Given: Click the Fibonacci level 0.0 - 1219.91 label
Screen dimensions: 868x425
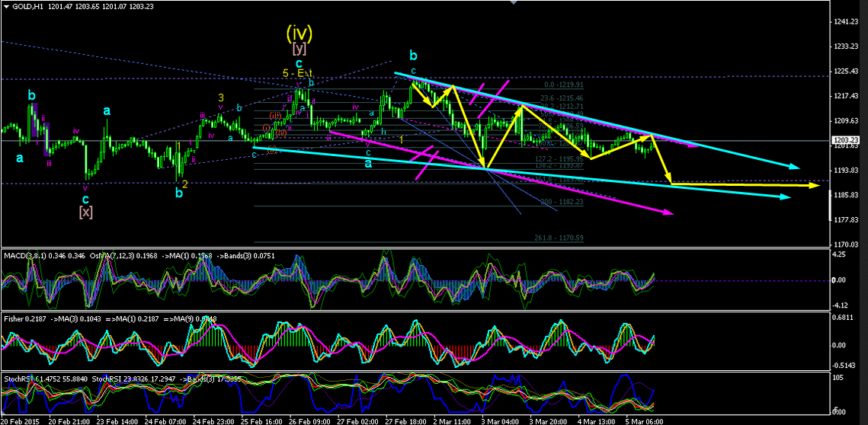Looking at the screenshot, I should (x=562, y=85).
